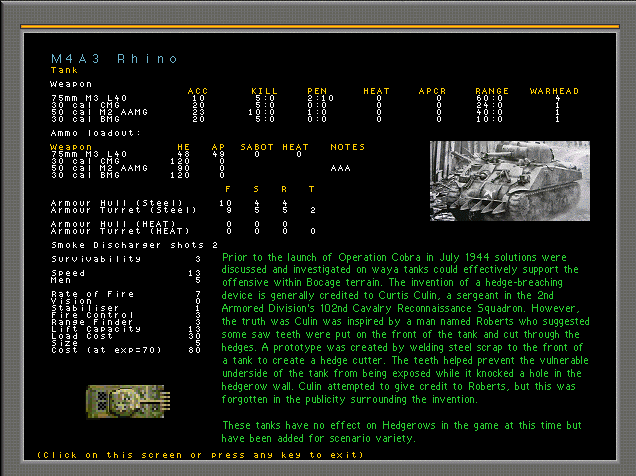
Task: Click the RANGE column header
Action: [492, 91]
